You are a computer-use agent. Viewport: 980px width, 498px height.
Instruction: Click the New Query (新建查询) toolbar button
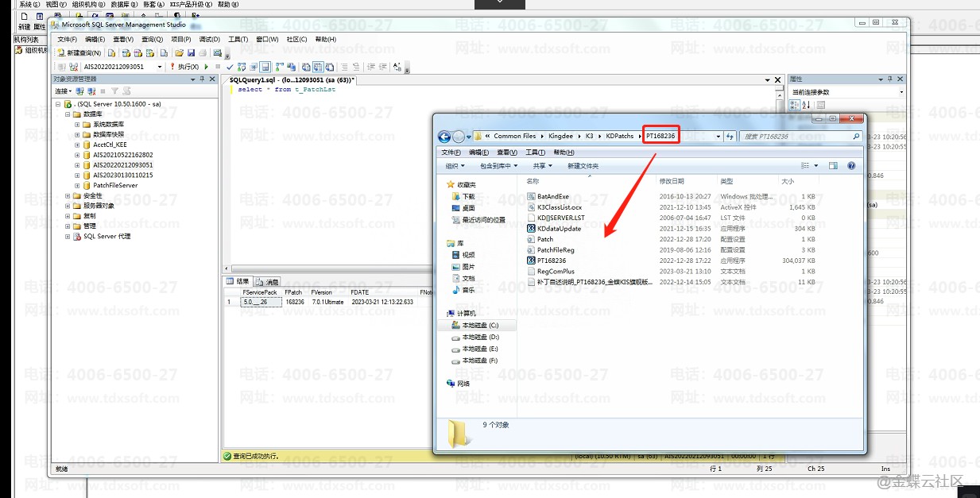pos(79,53)
